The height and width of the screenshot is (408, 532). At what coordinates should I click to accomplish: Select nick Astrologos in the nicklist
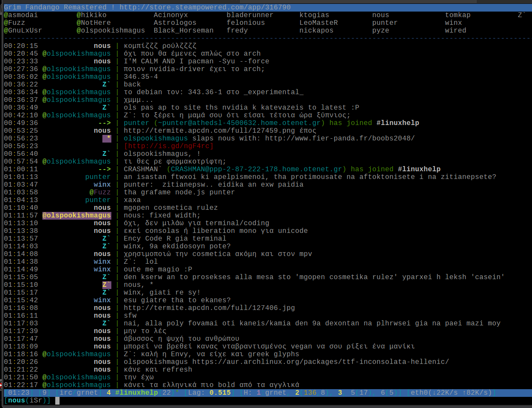175,23
